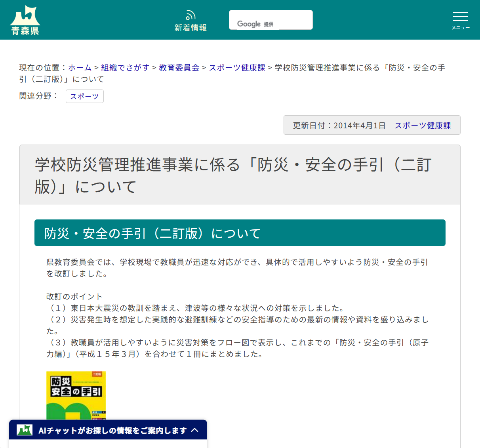Image resolution: width=480 pixels, height=448 pixels.
Task: Click the Google search provider logo
Action: (x=249, y=24)
